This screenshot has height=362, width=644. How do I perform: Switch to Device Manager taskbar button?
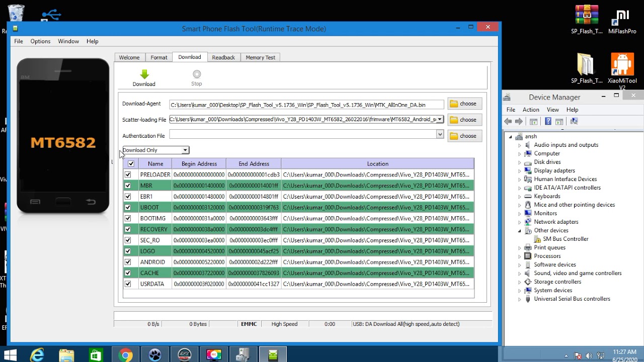point(244,355)
